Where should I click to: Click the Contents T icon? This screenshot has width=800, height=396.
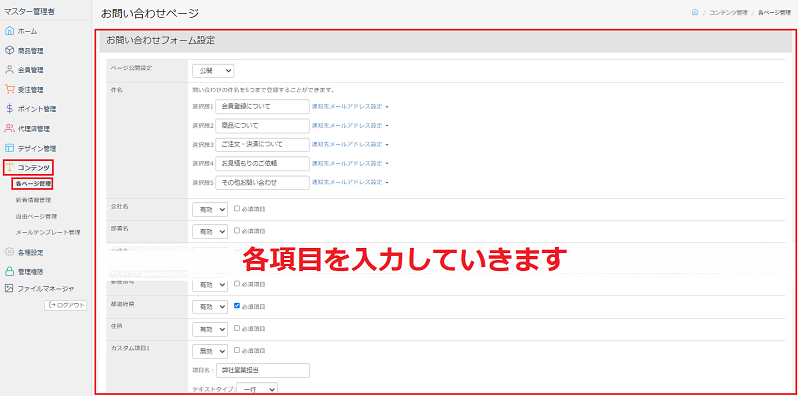[x=9, y=167]
